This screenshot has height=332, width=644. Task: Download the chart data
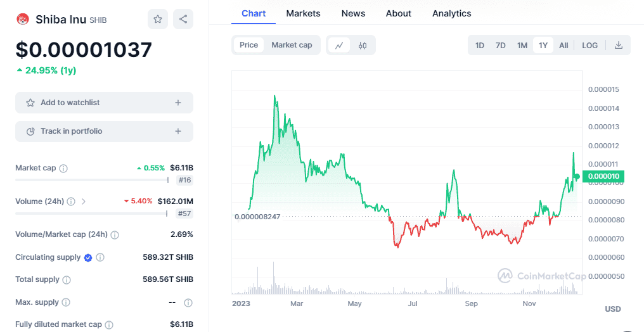point(618,45)
